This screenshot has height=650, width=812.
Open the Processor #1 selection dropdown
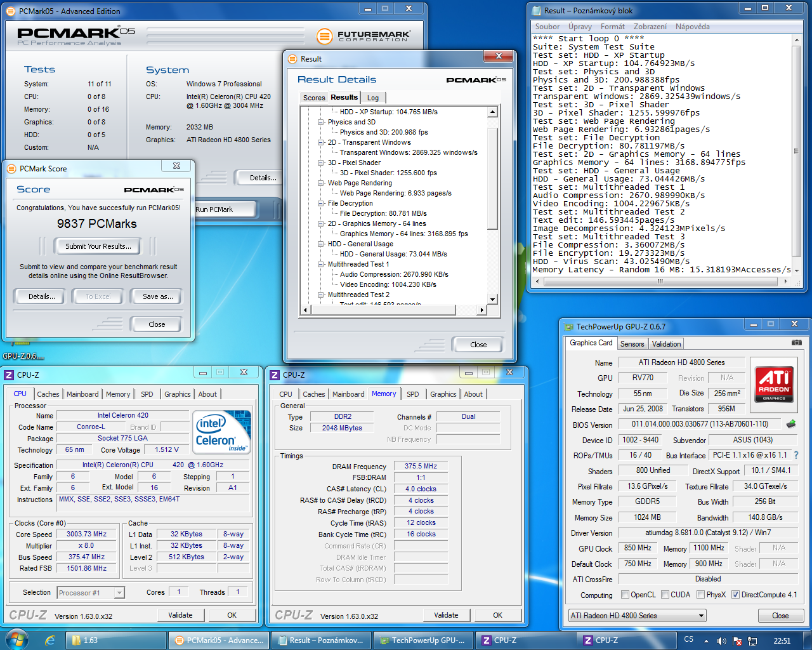tap(91, 592)
